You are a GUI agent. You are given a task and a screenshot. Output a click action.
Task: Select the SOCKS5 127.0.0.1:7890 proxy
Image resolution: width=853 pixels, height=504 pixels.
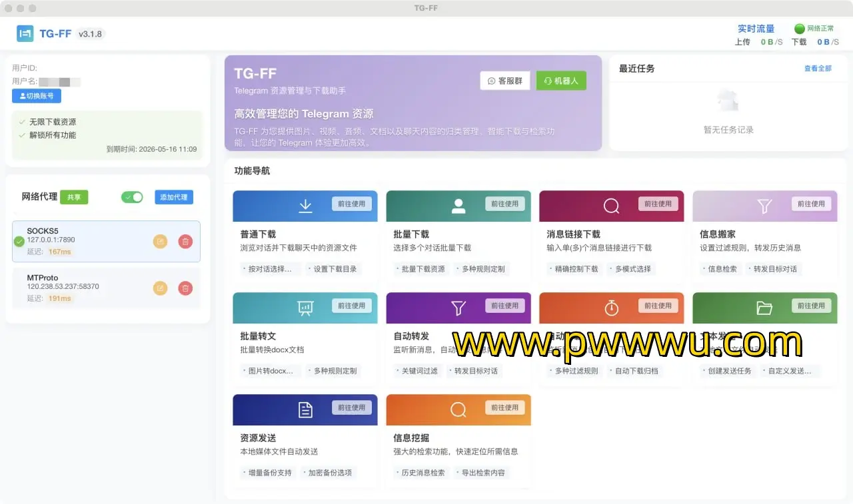point(80,241)
